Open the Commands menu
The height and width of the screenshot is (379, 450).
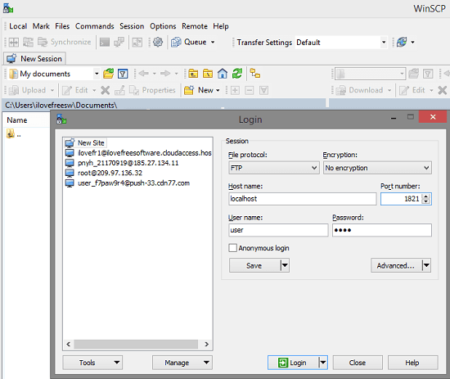94,26
